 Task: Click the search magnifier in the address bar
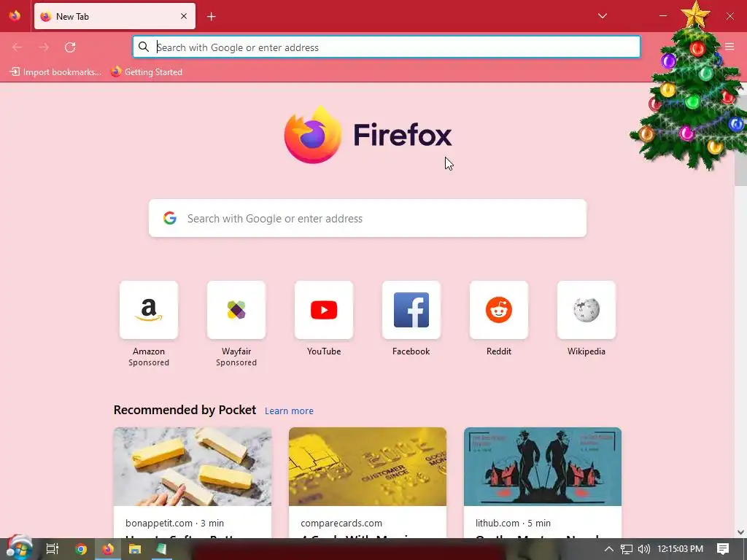(144, 47)
